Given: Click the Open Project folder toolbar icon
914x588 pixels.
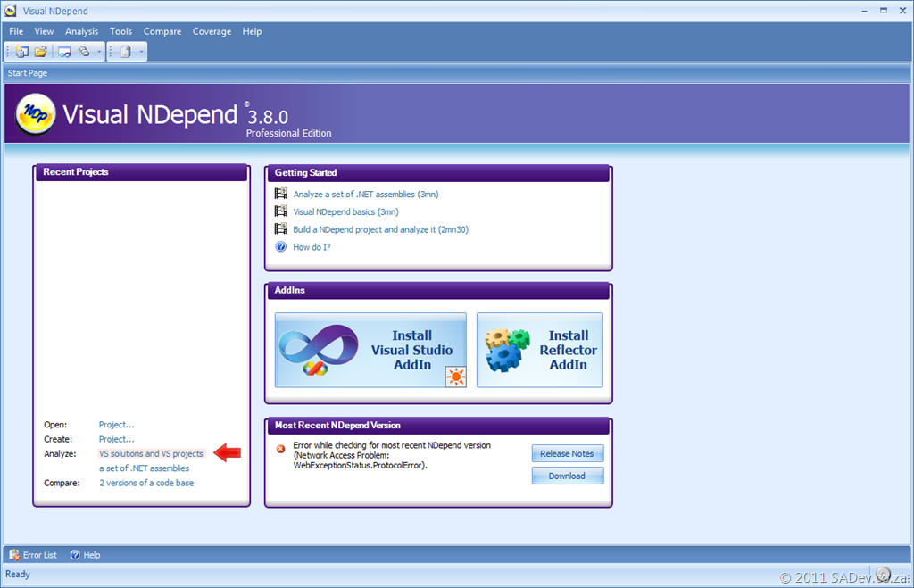Looking at the screenshot, I should point(41,52).
